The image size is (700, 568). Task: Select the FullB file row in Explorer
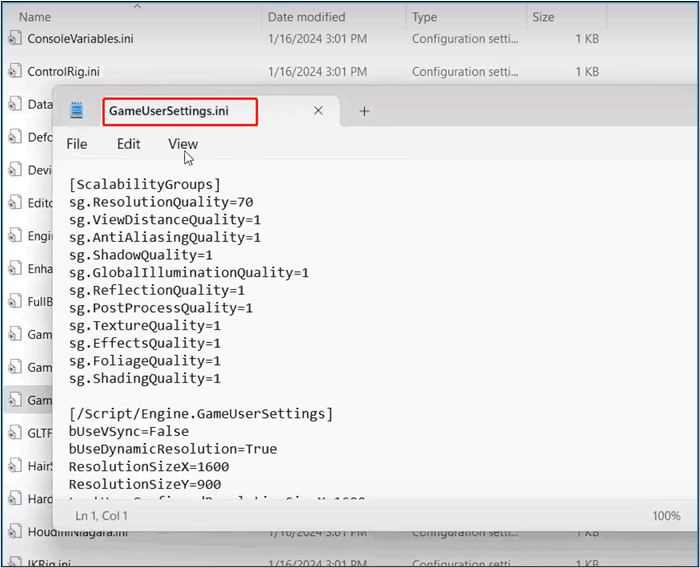point(29,302)
